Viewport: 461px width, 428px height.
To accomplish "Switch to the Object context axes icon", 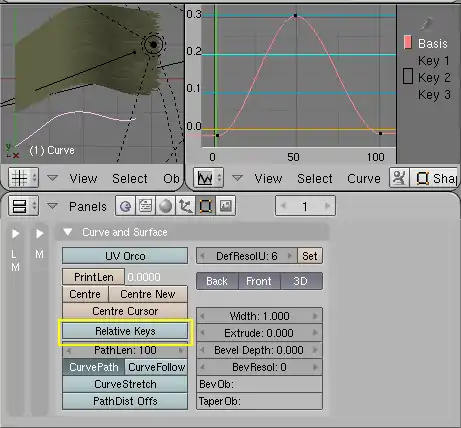I will (x=185, y=206).
